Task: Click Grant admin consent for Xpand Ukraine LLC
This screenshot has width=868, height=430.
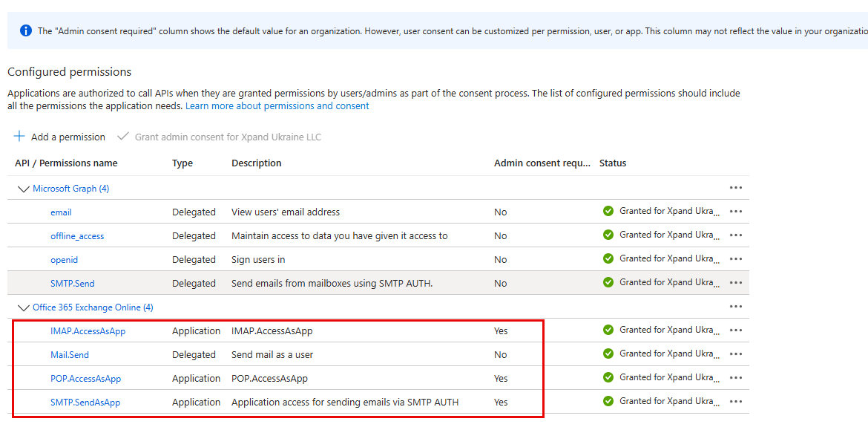Action: coord(227,137)
